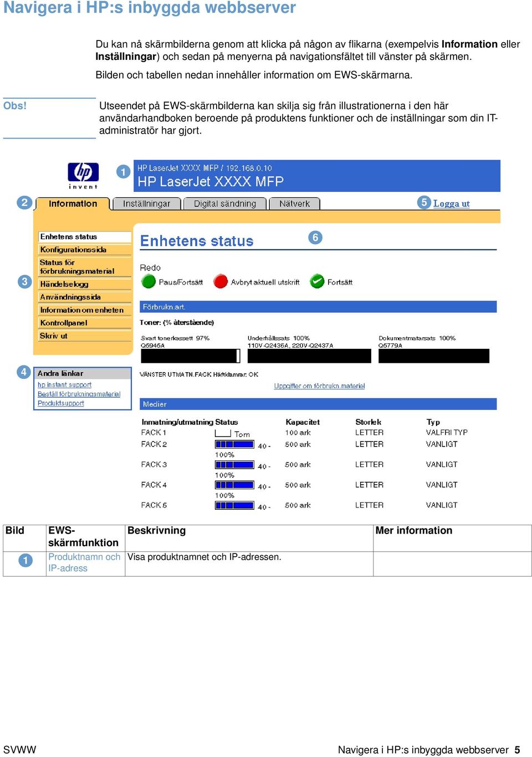Click the Svart tonerkassett level bar
Screen dimensions: 532x757
pos(190,356)
